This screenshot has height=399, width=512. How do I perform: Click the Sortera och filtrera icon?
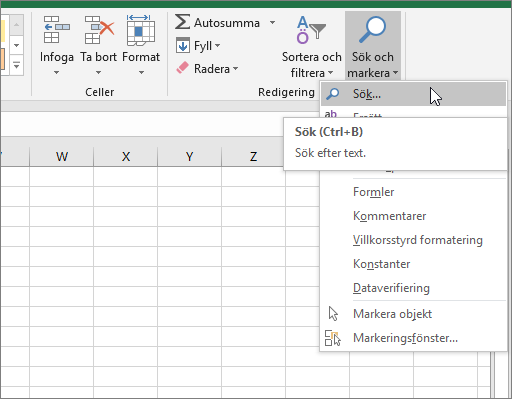click(x=311, y=30)
